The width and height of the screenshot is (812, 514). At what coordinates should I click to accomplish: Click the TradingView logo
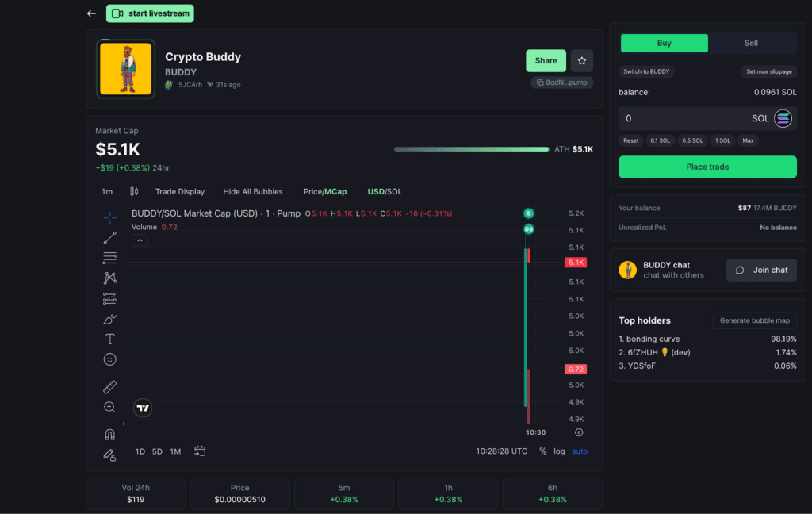(143, 409)
